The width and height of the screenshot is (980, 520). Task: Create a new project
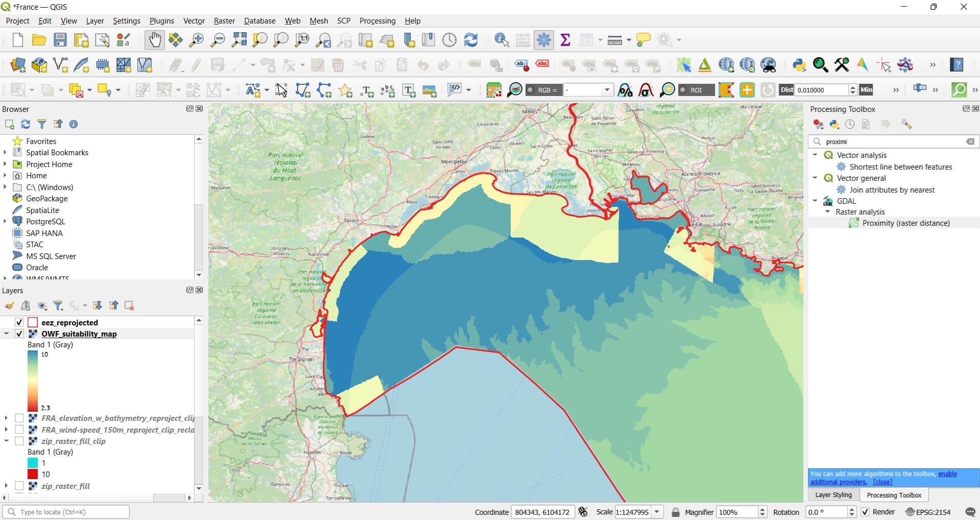click(x=18, y=40)
